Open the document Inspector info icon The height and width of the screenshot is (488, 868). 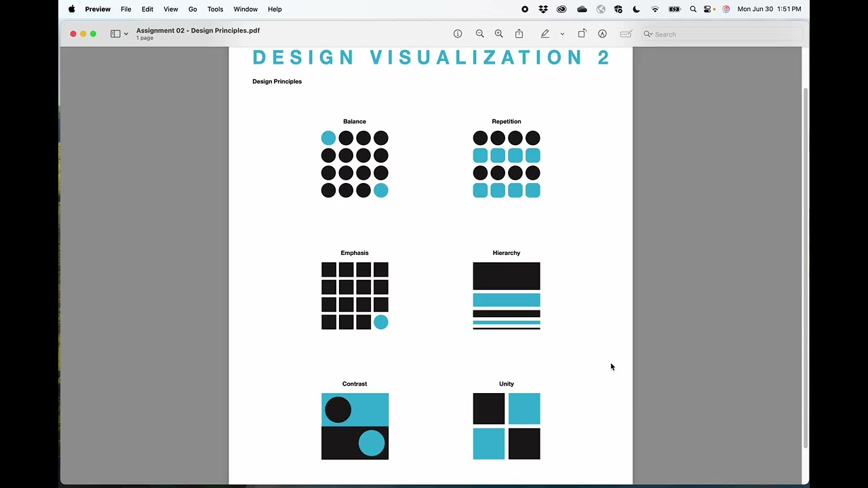point(458,34)
